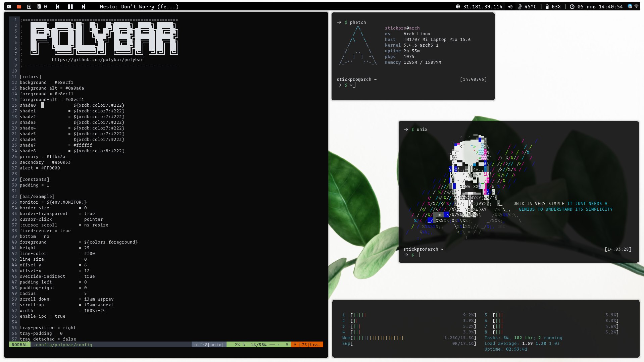644x362 pixels.
Task: Click the width = 100%:-24 line
Action: pos(62,310)
